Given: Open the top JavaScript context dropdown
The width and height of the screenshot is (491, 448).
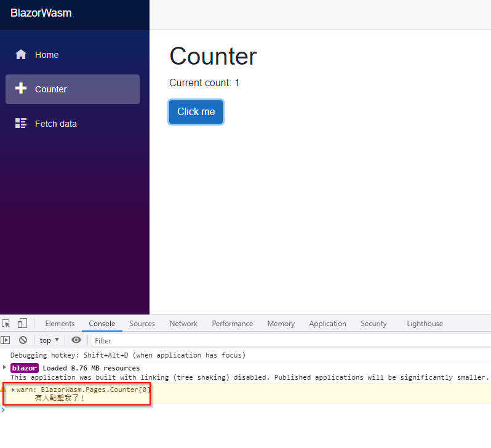Looking at the screenshot, I should click(49, 340).
